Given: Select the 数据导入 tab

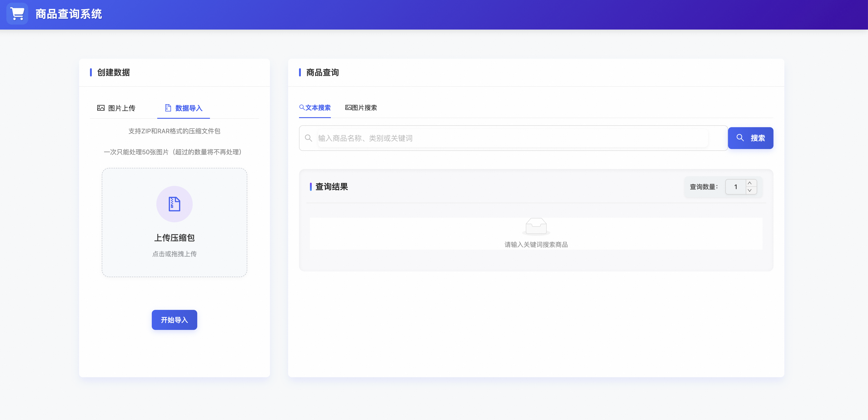Looking at the screenshot, I should click(x=184, y=108).
